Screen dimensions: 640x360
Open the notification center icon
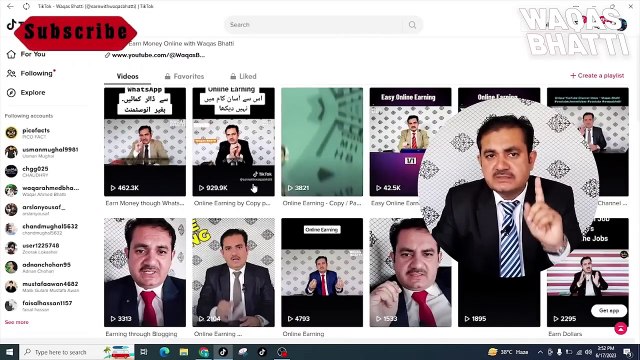(627, 352)
